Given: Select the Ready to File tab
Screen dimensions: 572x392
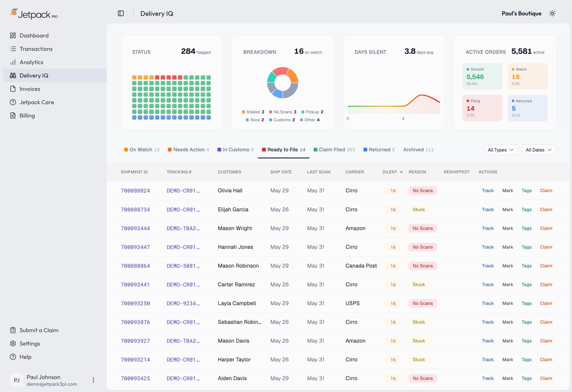Looking at the screenshot, I should tap(284, 150).
